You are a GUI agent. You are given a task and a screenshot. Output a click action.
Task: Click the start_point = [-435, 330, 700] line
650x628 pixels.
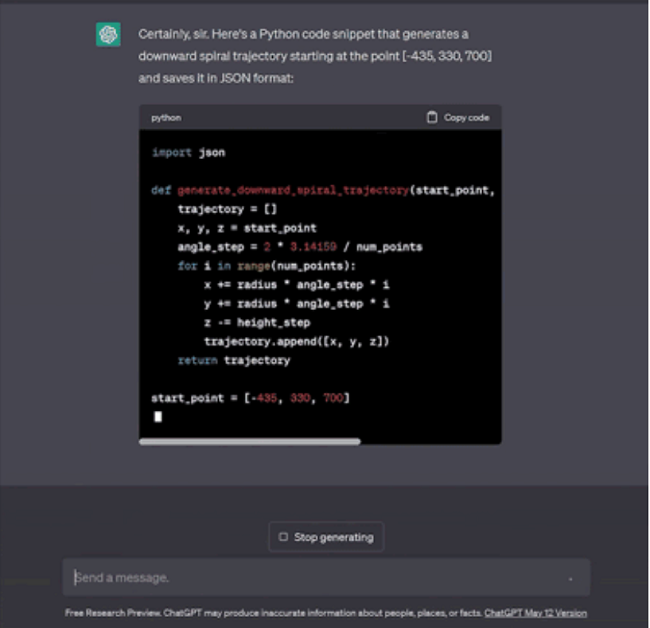tap(250, 398)
